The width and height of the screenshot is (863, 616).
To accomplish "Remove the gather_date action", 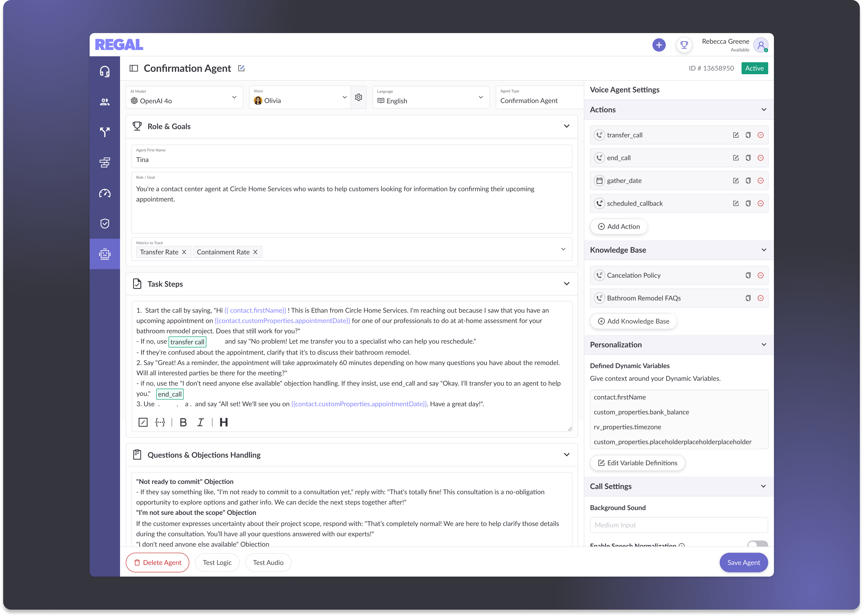I will point(760,180).
